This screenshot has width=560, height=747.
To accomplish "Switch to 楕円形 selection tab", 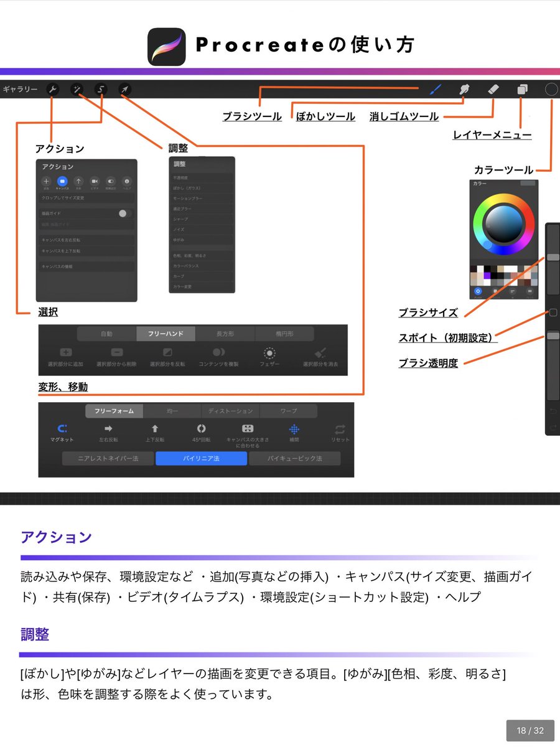I will pos(284,334).
